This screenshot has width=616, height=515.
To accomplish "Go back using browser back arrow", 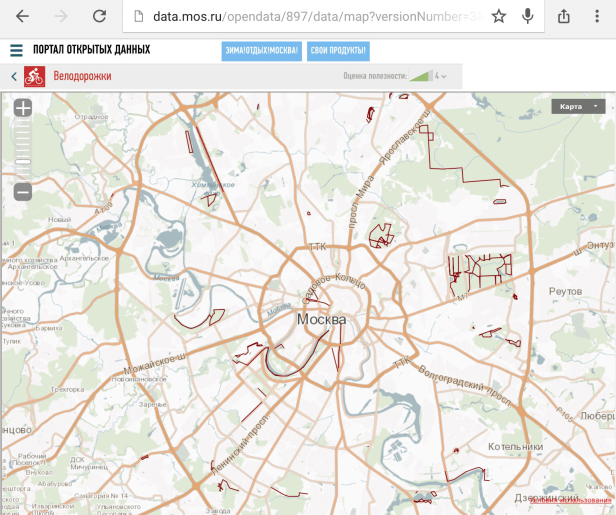I will 22,16.
